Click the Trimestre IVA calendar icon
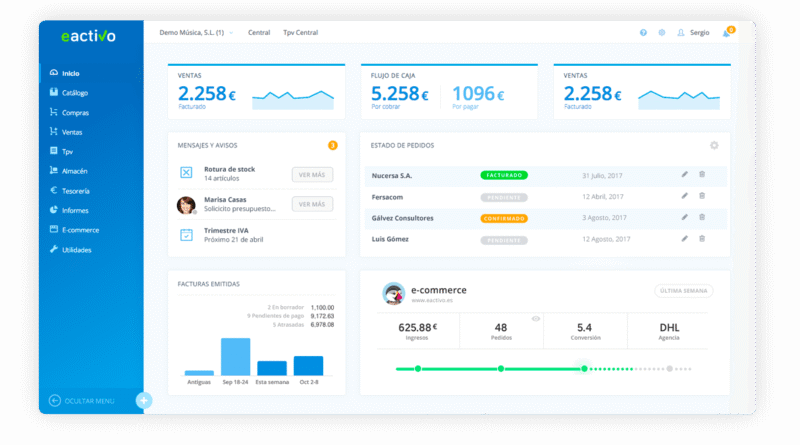 [x=186, y=235]
